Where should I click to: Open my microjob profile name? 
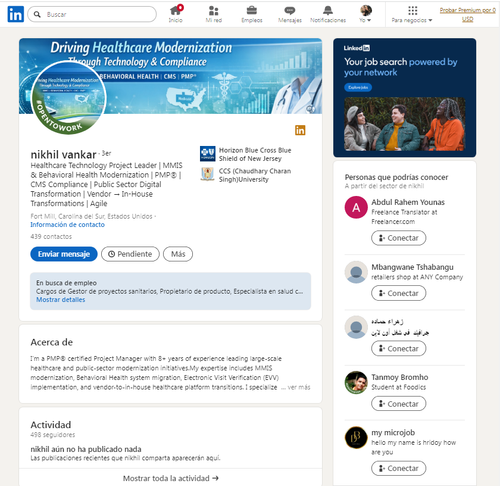click(x=393, y=432)
